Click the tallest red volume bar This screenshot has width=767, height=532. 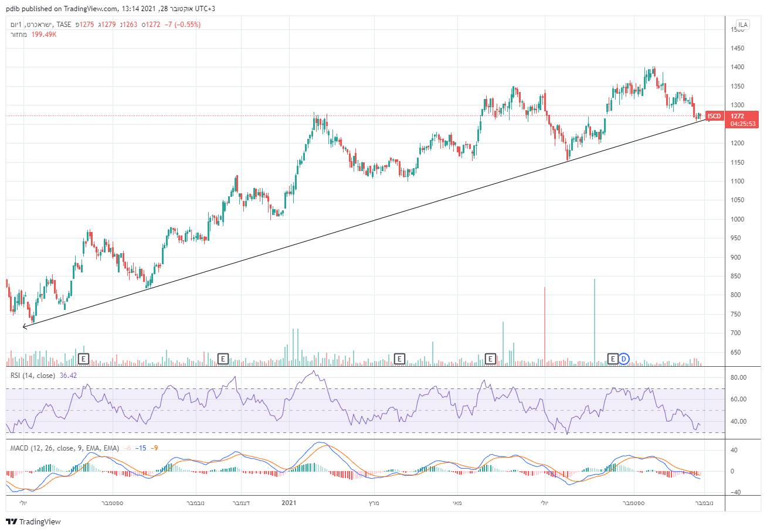tap(545, 326)
